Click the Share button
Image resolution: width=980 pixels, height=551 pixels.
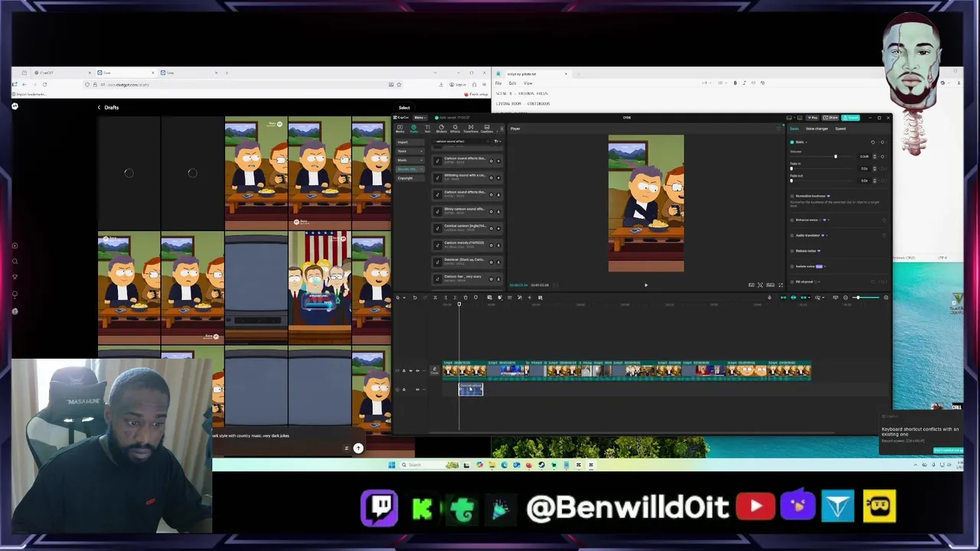click(x=831, y=118)
